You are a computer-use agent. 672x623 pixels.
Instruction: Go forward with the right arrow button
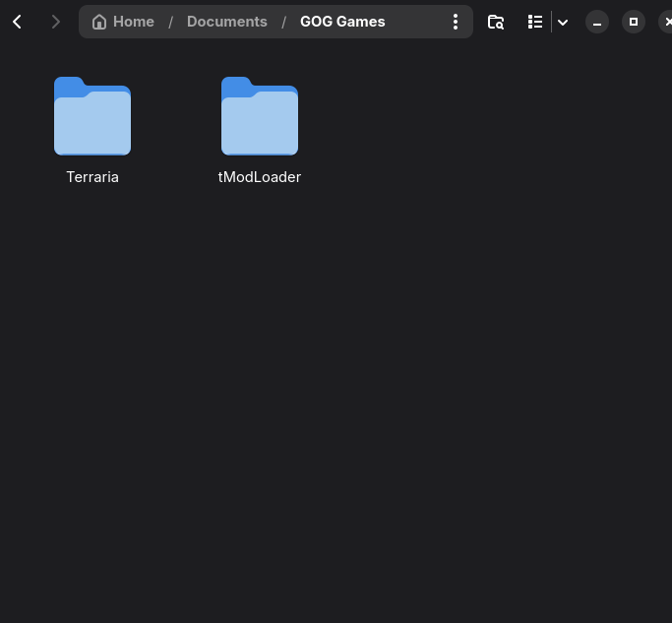pyautogui.click(x=55, y=22)
